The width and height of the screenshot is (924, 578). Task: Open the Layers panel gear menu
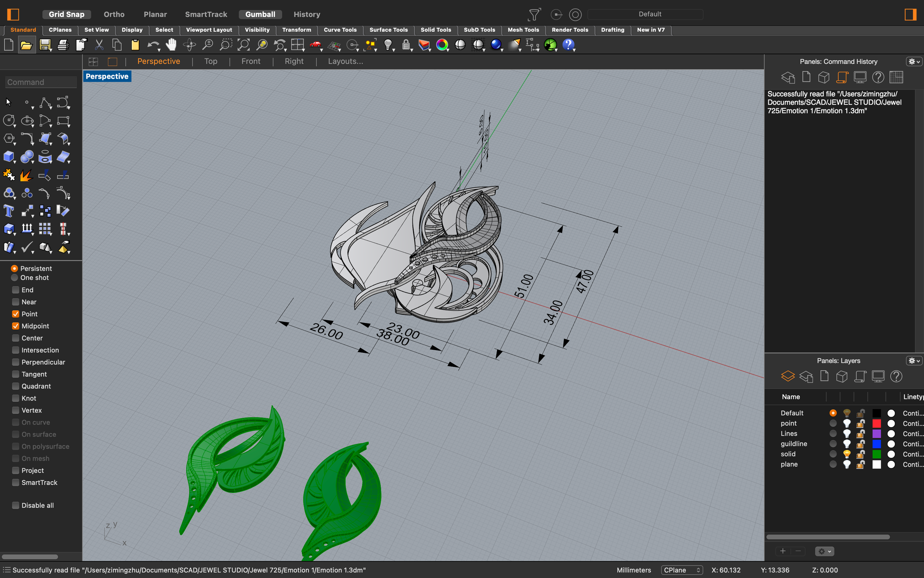click(x=914, y=361)
